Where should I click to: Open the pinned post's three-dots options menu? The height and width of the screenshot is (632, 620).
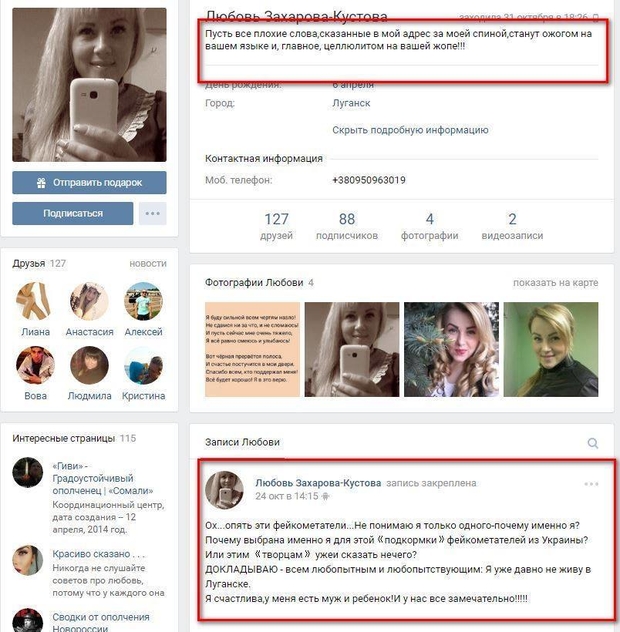[x=591, y=484]
